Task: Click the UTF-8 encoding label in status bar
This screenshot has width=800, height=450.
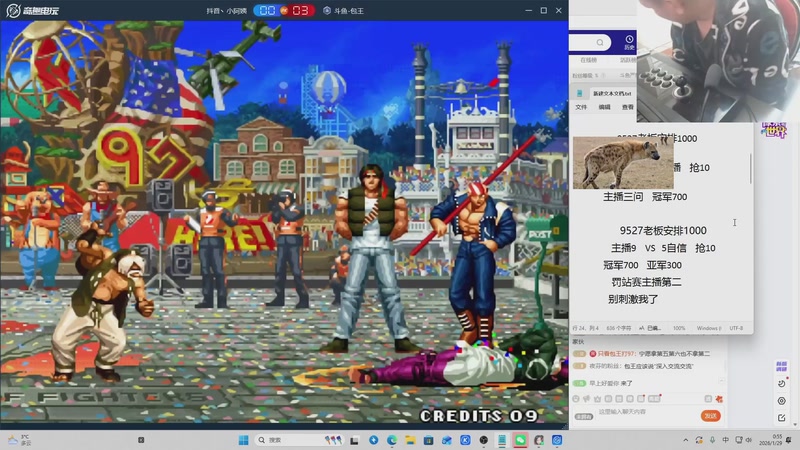Action: pos(736,328)
